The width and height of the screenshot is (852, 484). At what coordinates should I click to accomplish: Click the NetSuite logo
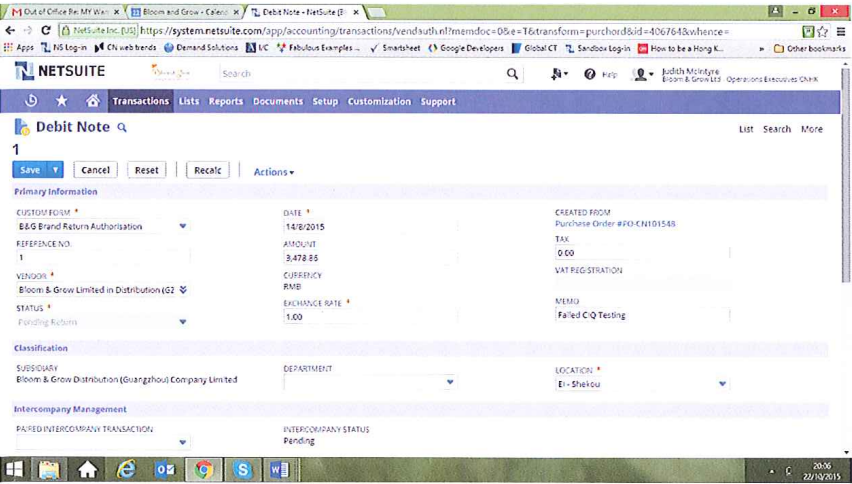point(60,71)
